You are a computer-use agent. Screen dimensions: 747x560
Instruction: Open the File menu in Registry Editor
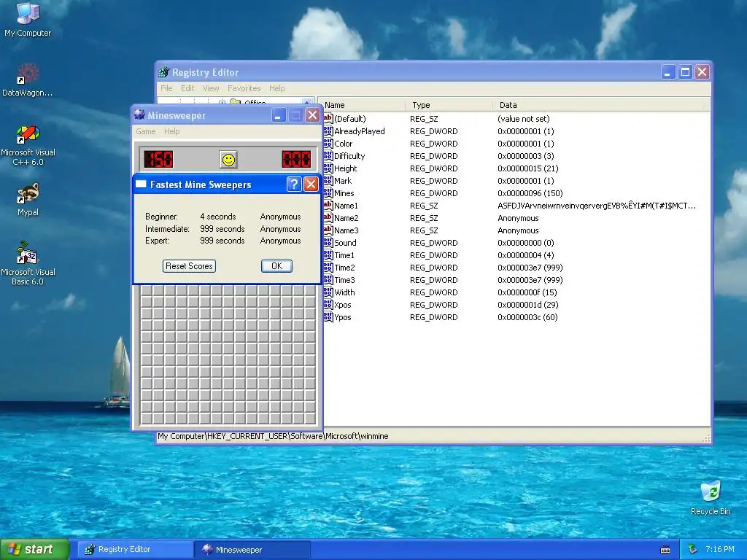click(x=166, y=88)
